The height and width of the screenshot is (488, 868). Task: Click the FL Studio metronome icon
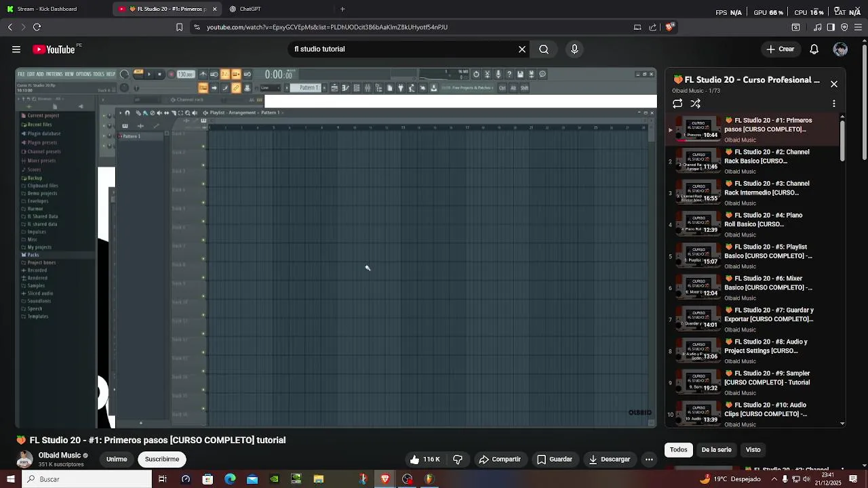tap(202, 74)
